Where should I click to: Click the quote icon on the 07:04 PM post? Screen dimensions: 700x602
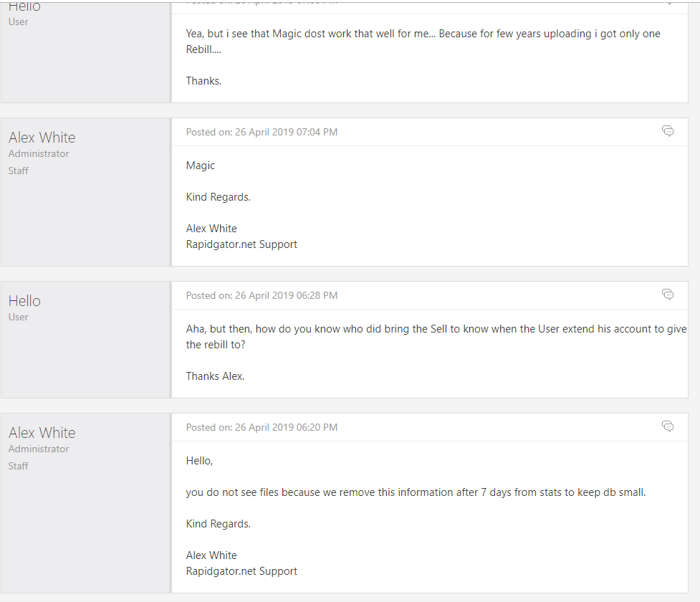pyautogui.click(x=668, y=131)
